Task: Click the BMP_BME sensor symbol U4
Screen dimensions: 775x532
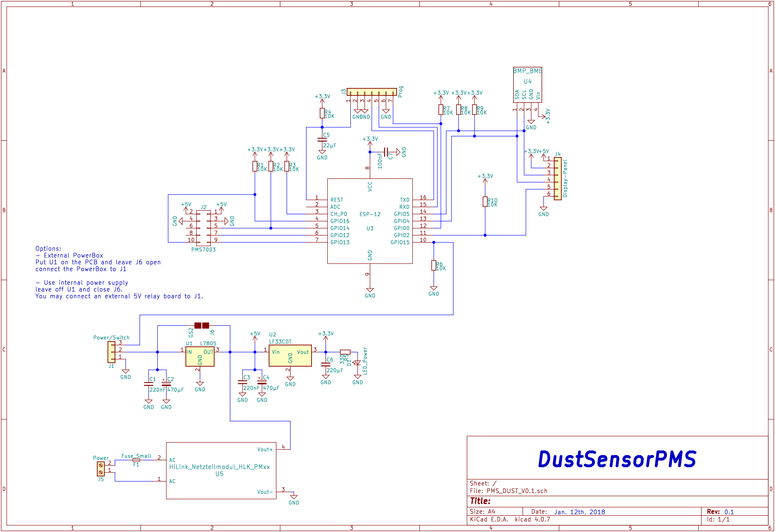Action: (527, 85)
